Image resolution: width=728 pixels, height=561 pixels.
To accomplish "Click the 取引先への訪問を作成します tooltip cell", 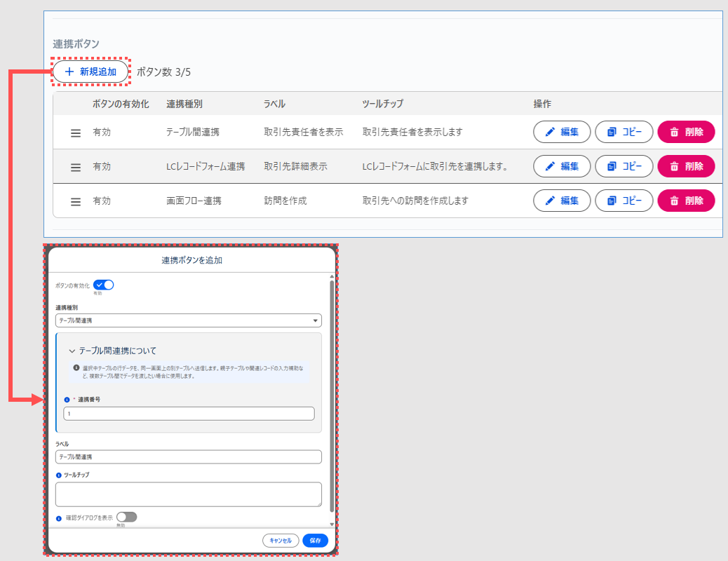I will [415, 201].
